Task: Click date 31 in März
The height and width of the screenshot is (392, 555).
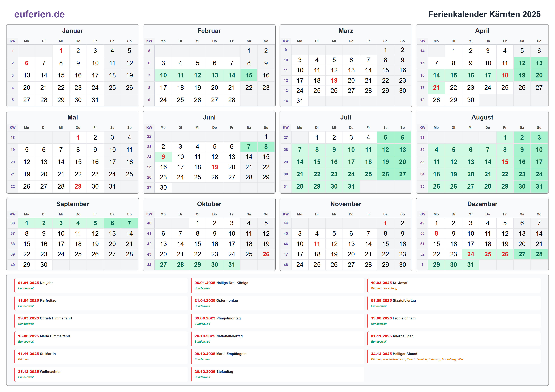Action: (x=300, y=101)
